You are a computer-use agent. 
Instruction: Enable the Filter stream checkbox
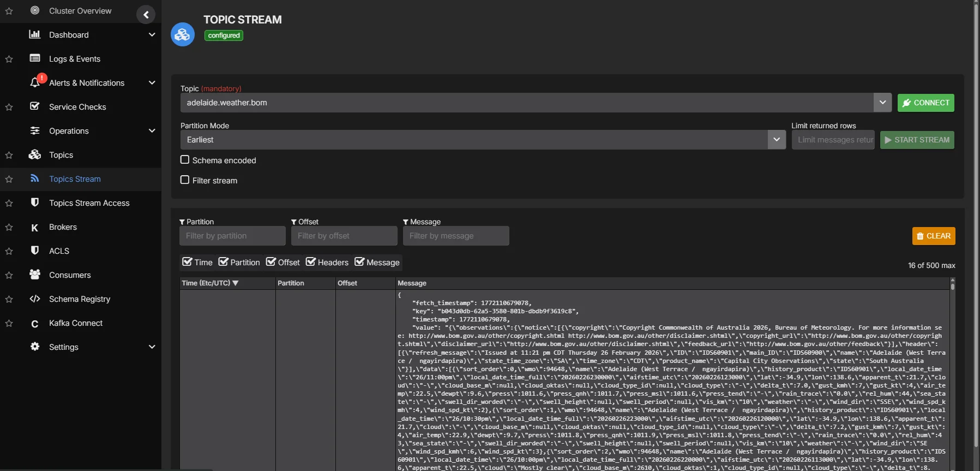[x=185, y=180]
